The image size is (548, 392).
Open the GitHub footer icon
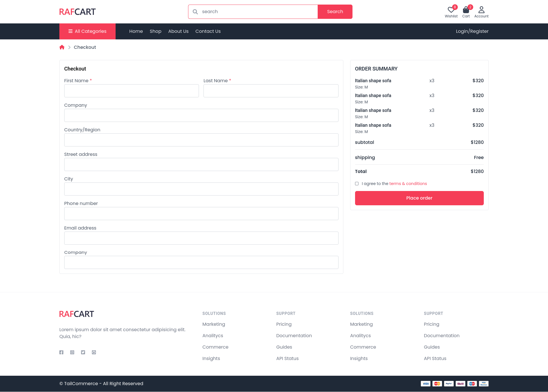coord(94,352)
